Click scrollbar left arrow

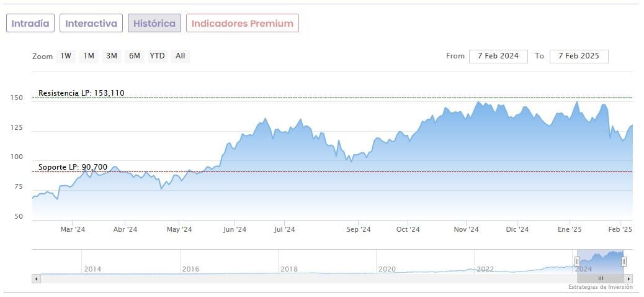[36, 278]
